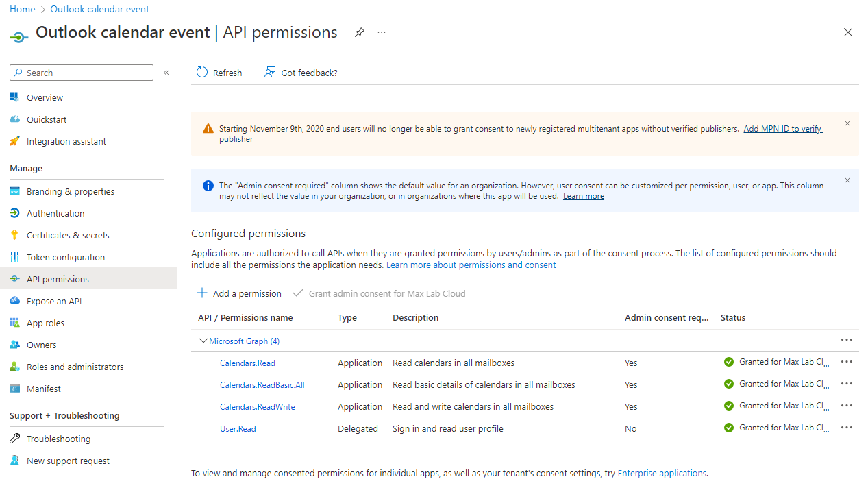Go to the Home breadcrumb
The height and width of the screenshot is (490, 868).
[23, 9]
